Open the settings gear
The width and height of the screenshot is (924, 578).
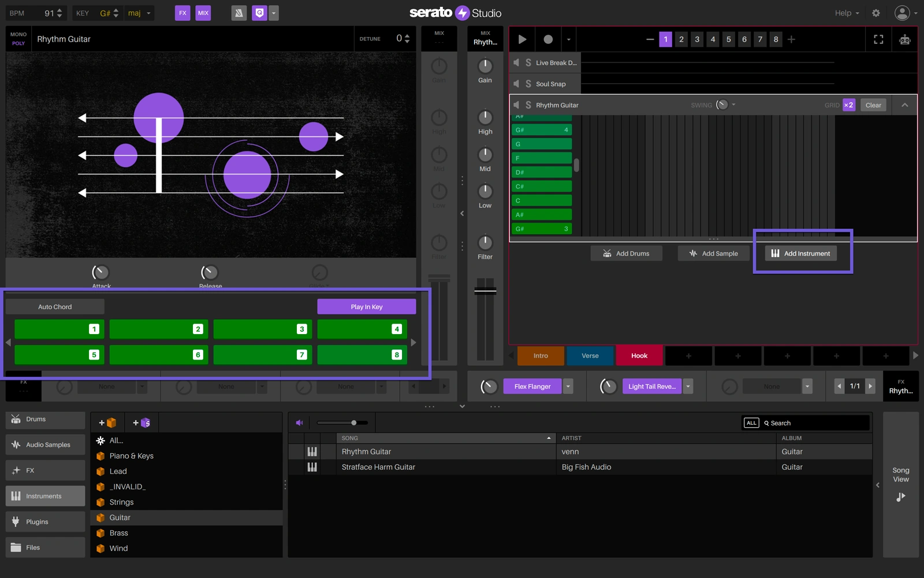click(x=876, y=13)
